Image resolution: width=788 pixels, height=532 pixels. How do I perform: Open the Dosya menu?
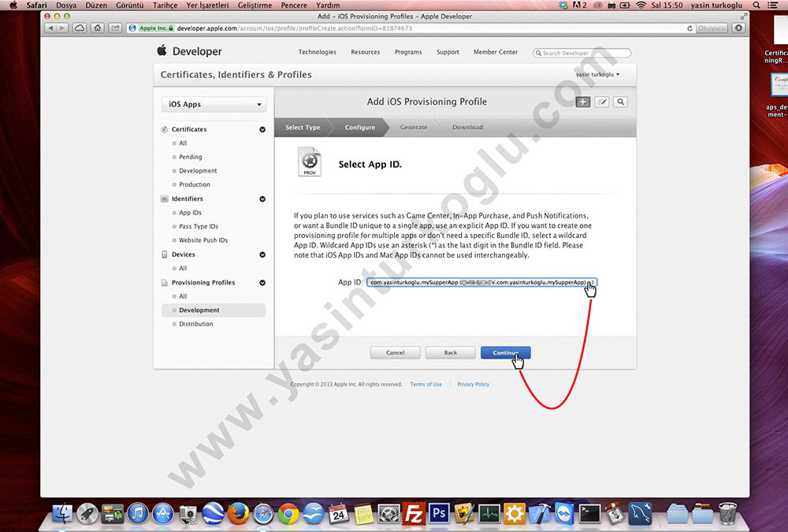(66, 5)
